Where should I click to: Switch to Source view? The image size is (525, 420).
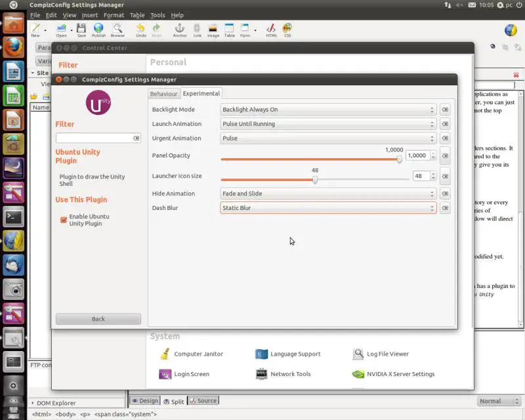[203, 400]
